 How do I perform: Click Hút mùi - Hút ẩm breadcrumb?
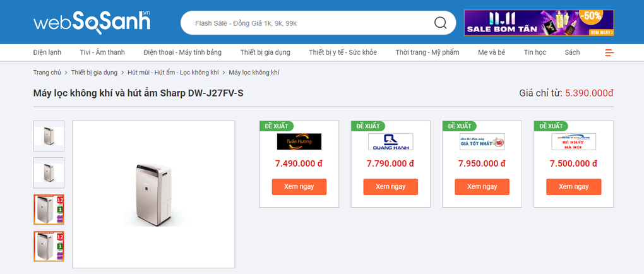click(x=173, y=73)
